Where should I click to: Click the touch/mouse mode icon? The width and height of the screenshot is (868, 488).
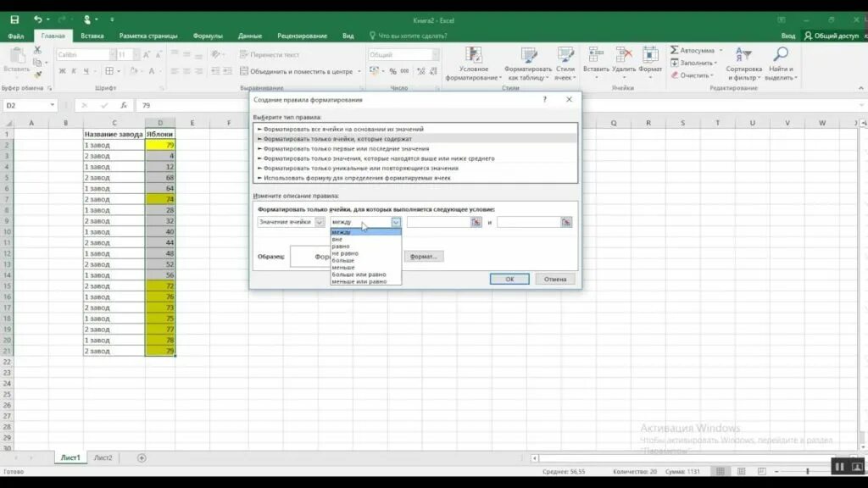pyautogui.click(x=87, y=20)
